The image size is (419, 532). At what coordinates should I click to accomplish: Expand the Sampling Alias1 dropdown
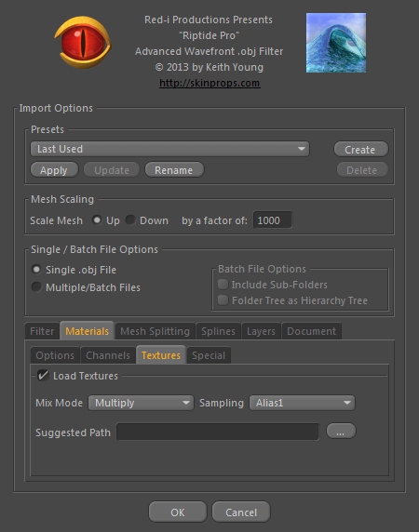303,403
